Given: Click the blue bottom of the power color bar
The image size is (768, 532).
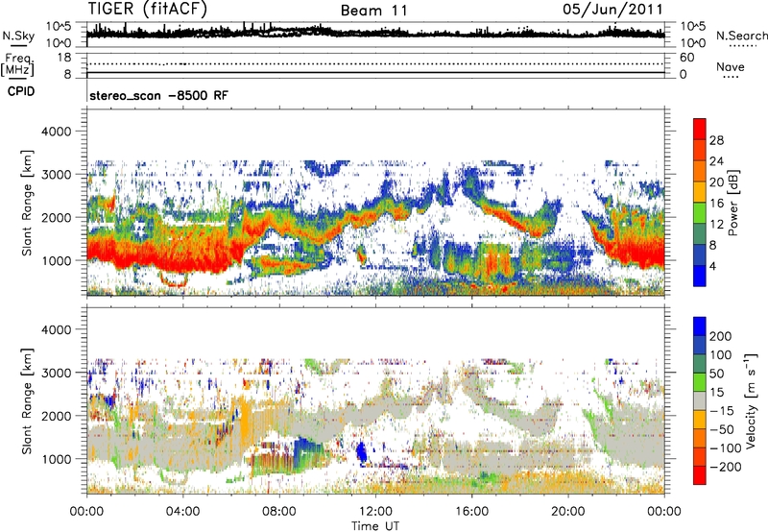Looking at the screenshot, I should point(700,276).
